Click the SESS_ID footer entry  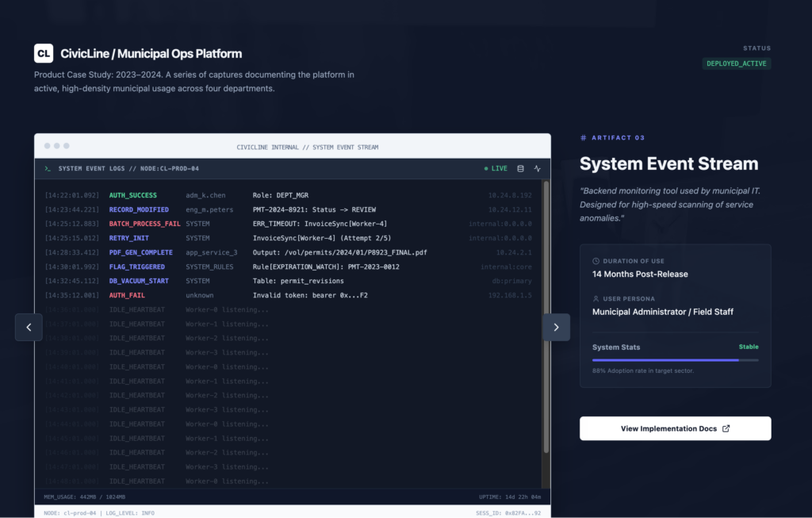click(x=508, y=512)
